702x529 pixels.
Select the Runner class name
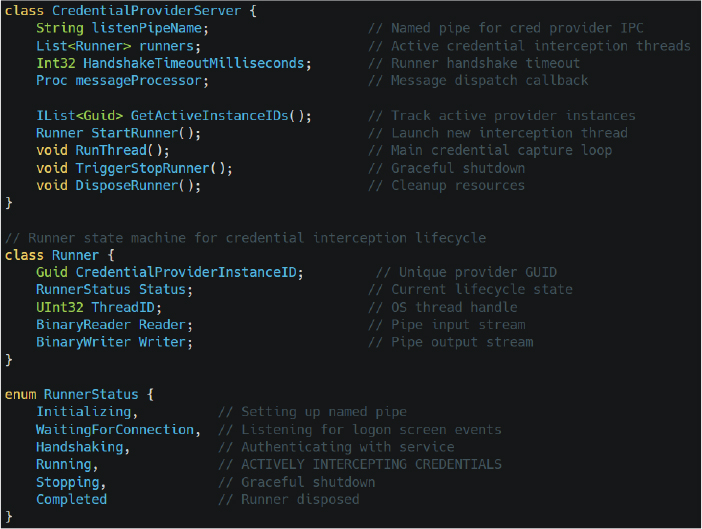tap(75, 255)
